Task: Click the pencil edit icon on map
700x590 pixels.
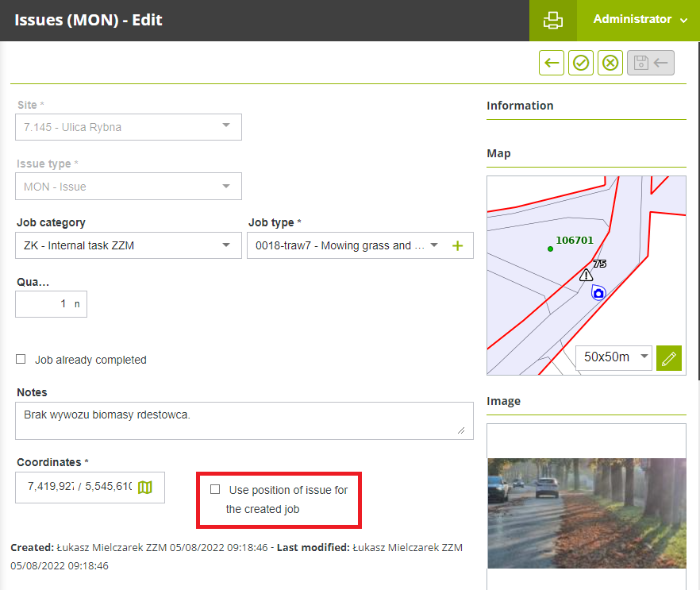Action: tap(669, 357)
